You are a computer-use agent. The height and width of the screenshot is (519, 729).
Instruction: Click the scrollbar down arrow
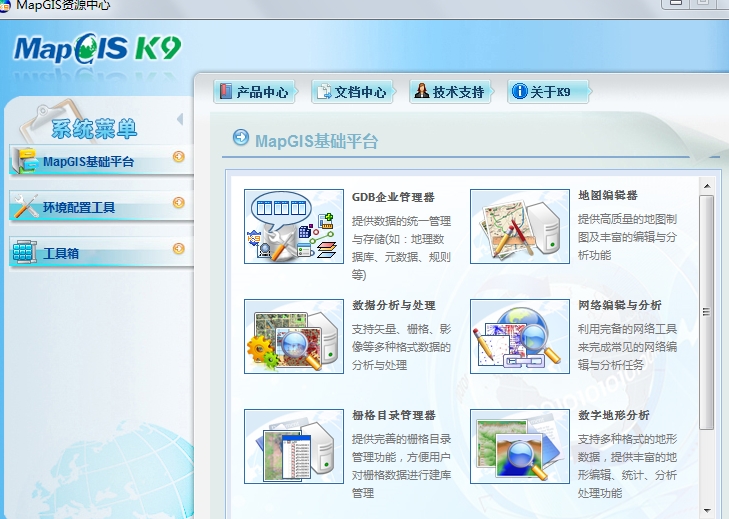coord(707,511)
